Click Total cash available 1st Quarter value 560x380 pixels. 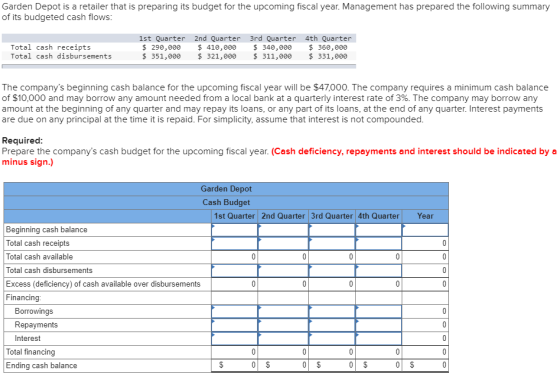pyautogui.click(x=234, y=257)
